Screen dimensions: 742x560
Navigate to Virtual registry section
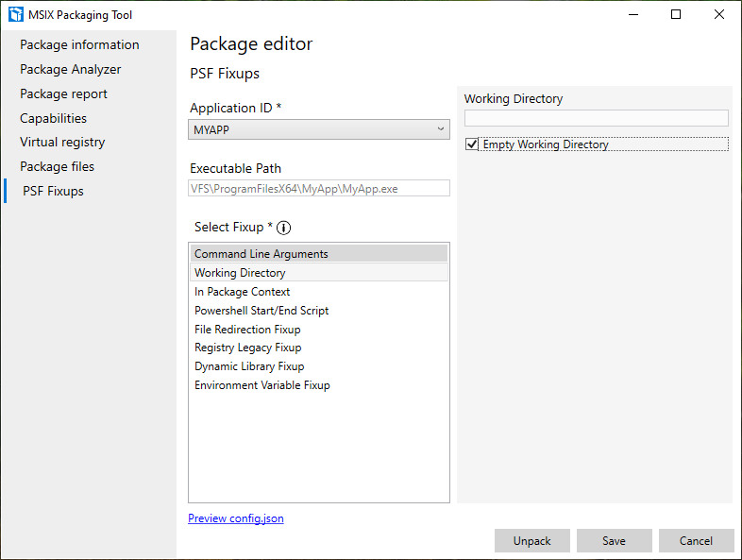tap(62, 143)
